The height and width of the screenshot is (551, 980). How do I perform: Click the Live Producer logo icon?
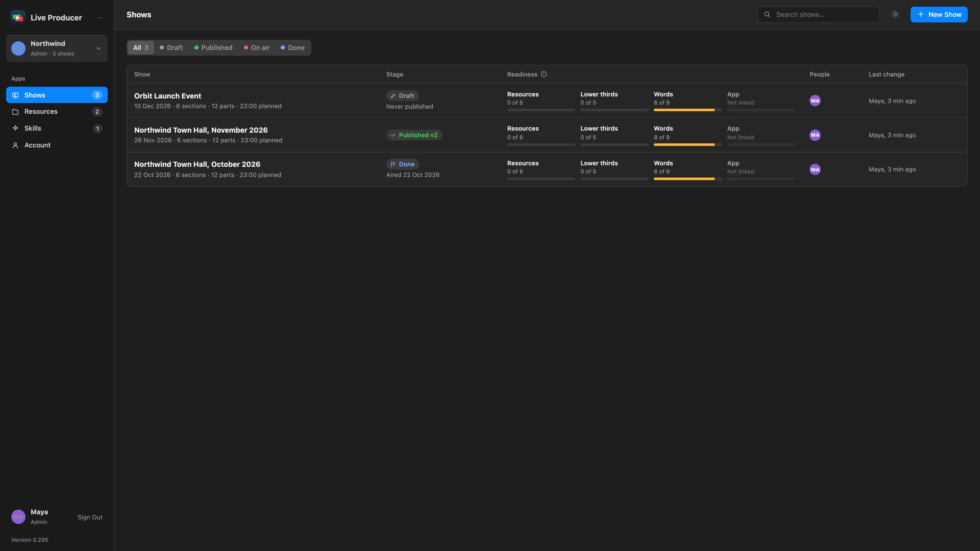pos(18,18)
